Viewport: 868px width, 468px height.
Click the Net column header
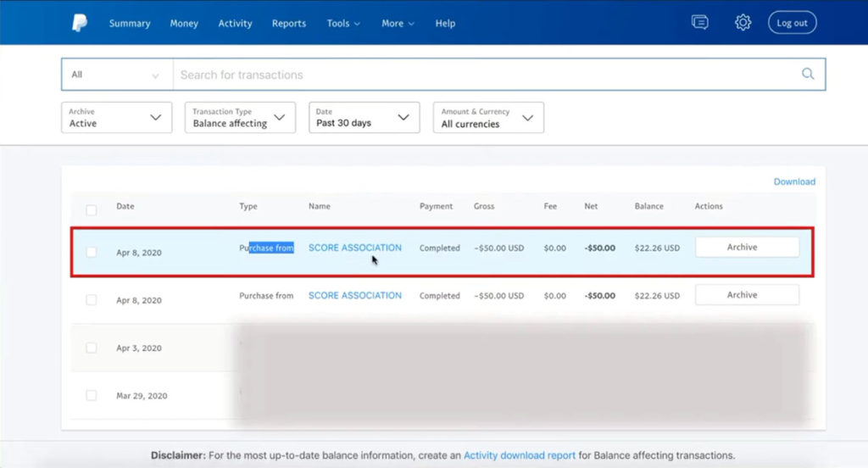(x=591, y=206)
